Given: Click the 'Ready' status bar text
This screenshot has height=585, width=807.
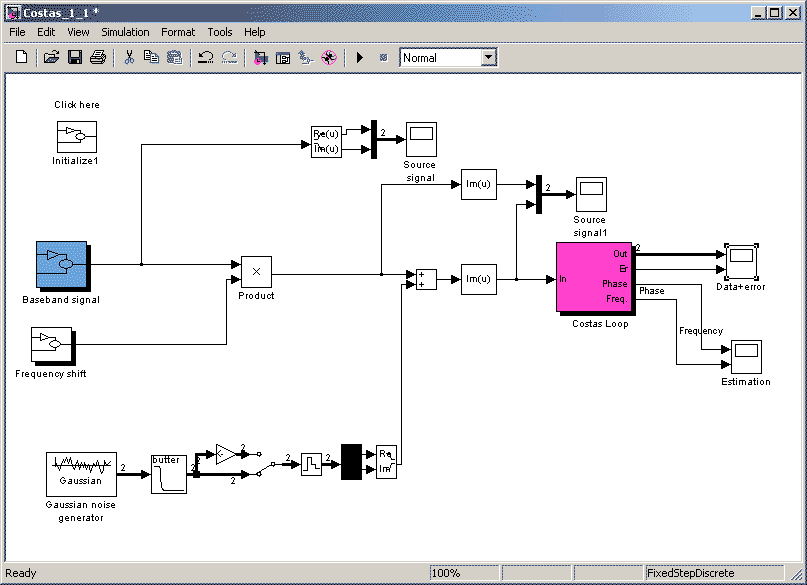Looking at the screenshot, I should [21, 573].
